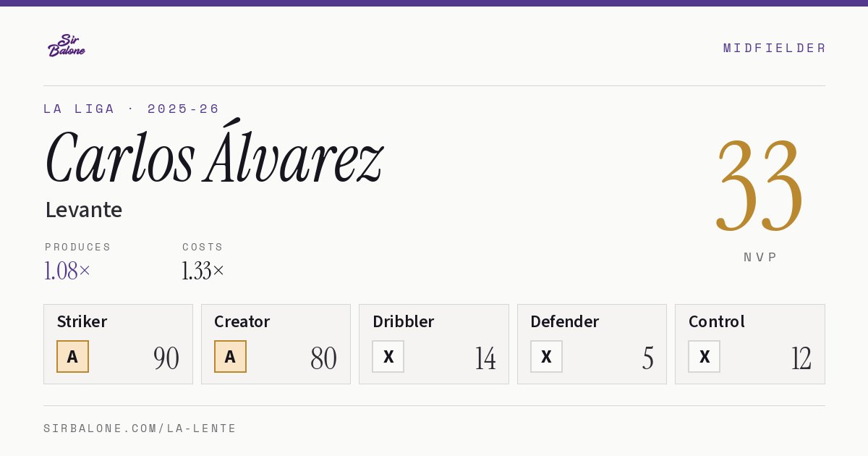This screenshot has width=868, height=456.
Task: Click the X grade badge in Defender card
Action: [546, 356]
